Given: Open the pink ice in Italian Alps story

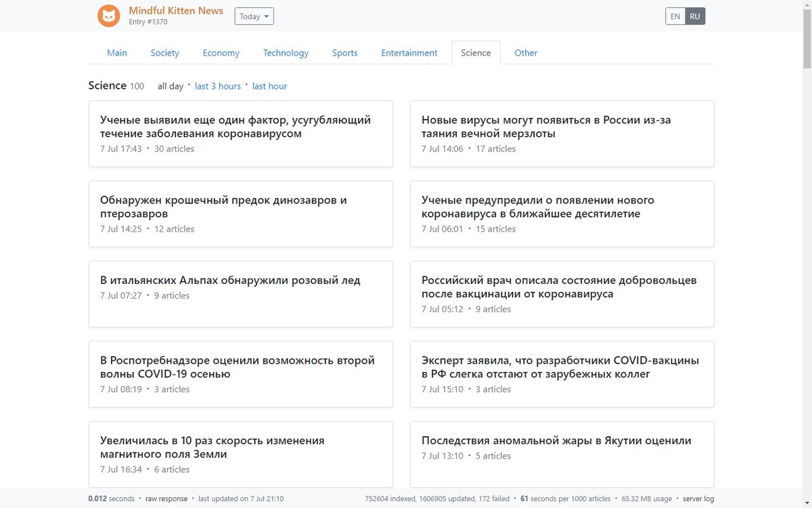Looking at the screenshot, I should click(x=230, y=280).
